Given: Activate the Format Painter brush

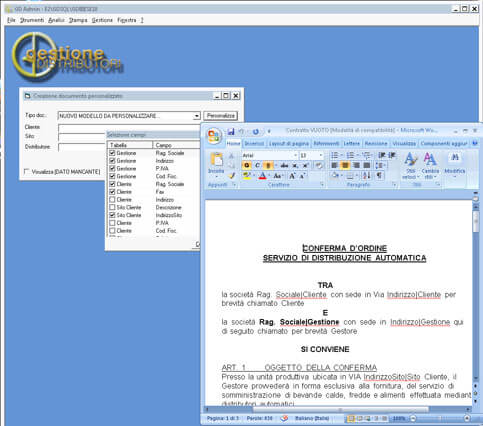Looking at the screenshot, I should pos(232,175).
